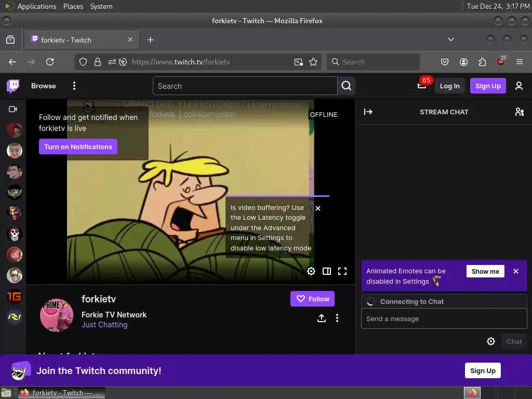Open the notifications inbox with 65 badge
The image size is (532, 399).
422,86
